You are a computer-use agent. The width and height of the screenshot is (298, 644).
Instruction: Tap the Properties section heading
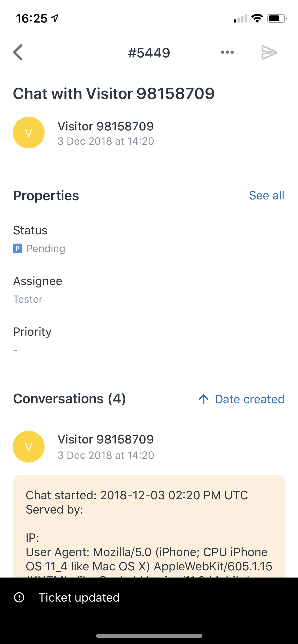46,196
